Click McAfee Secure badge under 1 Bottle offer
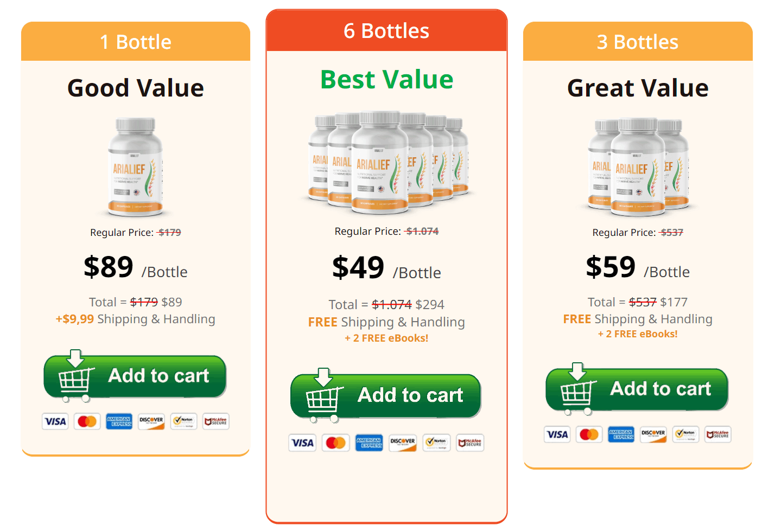 (x=216, y=421)
